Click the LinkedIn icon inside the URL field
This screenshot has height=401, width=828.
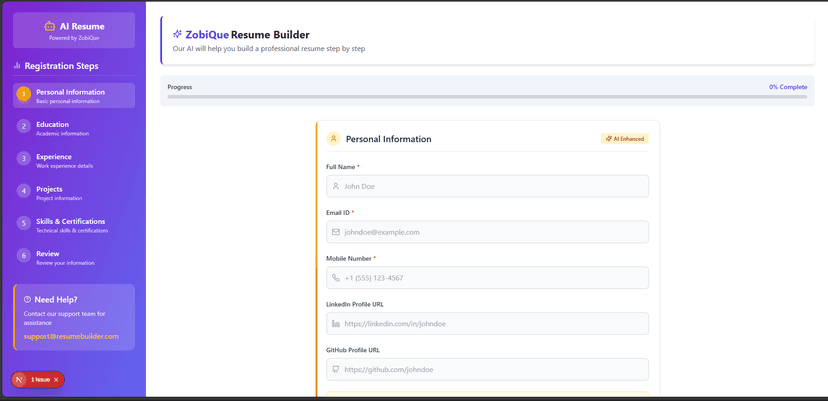tap(336, 323)
